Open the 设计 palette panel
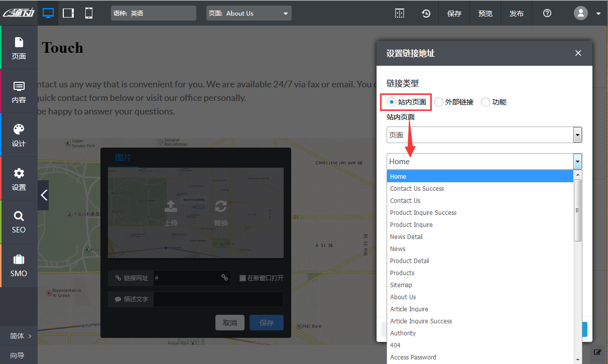The width and height of the screenshot is (608, 364). (x=19, y=135)
